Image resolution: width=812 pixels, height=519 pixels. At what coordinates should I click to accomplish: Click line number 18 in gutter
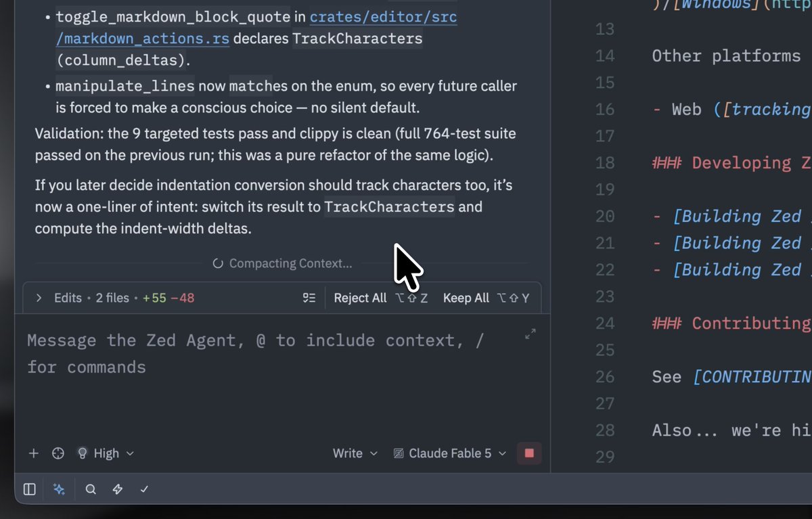pos(605,163)
